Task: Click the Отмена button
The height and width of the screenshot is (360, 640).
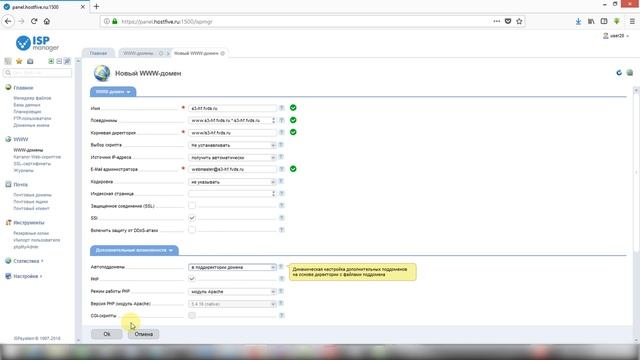Action: [x=144, y=334]
